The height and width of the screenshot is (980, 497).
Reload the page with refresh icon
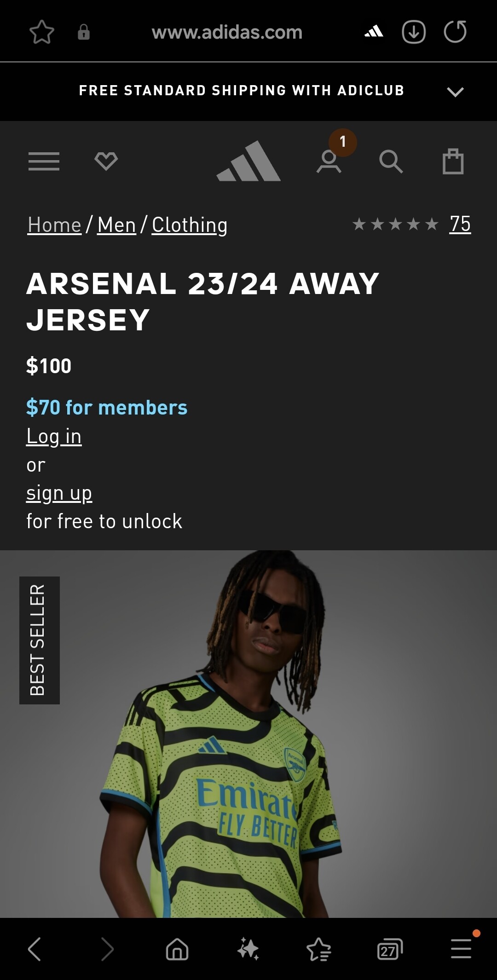[455, 32]
